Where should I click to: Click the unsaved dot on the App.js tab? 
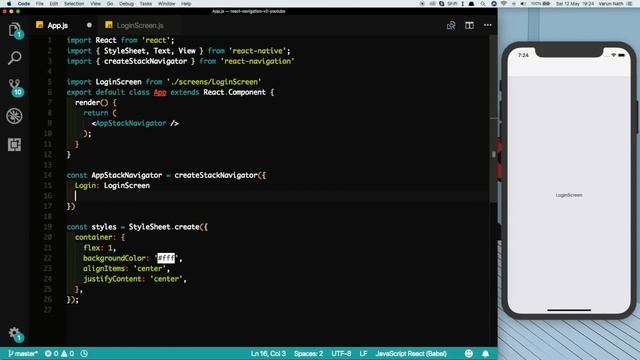89,25
